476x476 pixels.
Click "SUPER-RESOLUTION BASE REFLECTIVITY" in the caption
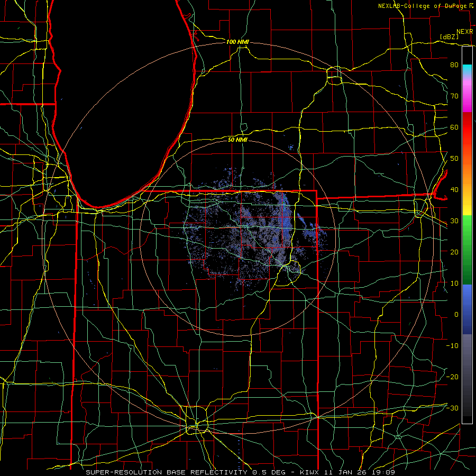(x=167, y=472)
